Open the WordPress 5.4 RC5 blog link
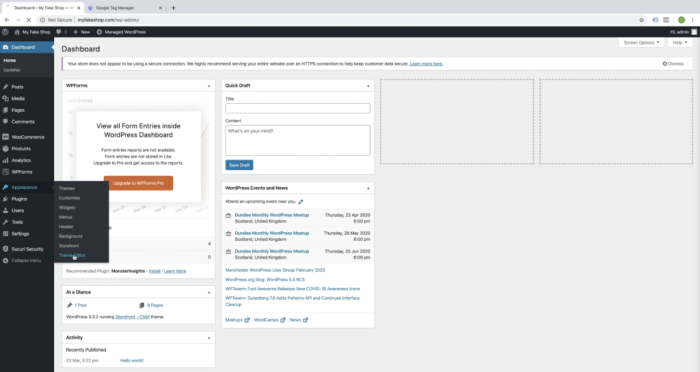This screenshot has width=700, height=372. (265, 280)
